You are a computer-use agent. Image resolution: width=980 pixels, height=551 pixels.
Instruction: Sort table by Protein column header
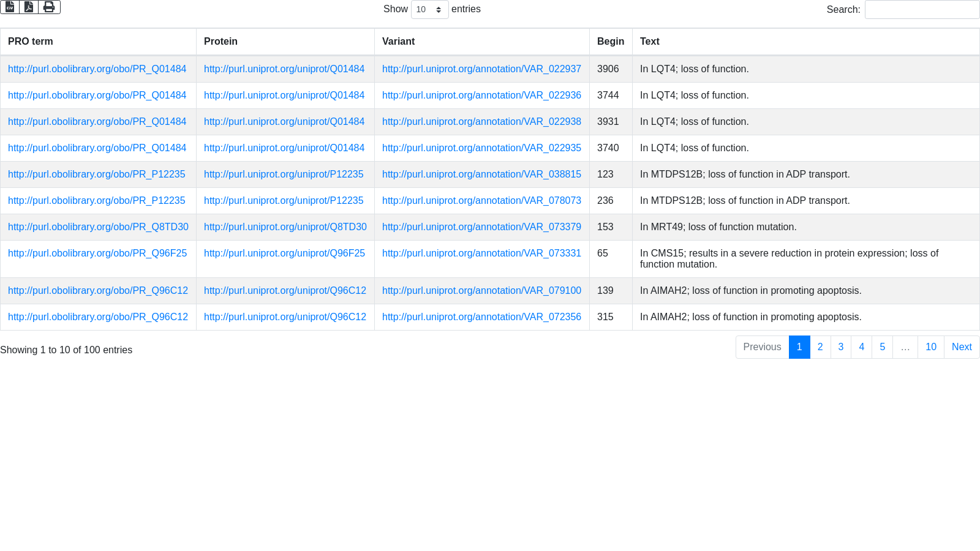tap(221, 42)
